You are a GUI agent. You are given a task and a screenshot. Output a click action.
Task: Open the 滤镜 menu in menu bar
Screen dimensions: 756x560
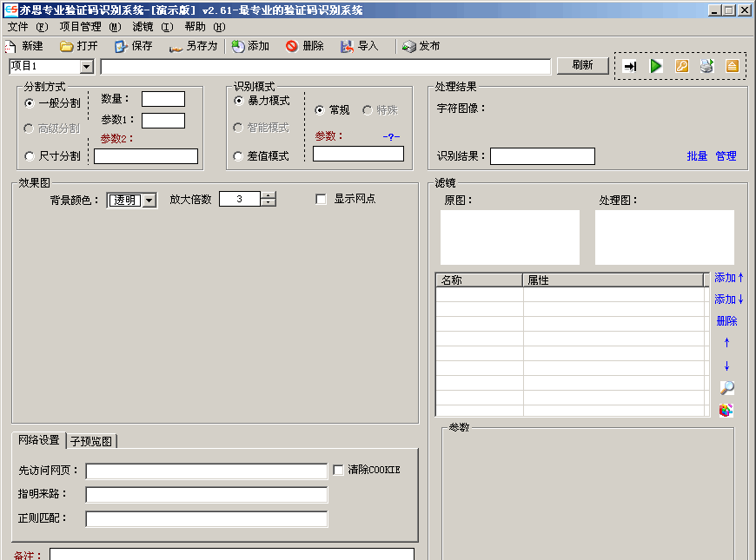point(143,27)
